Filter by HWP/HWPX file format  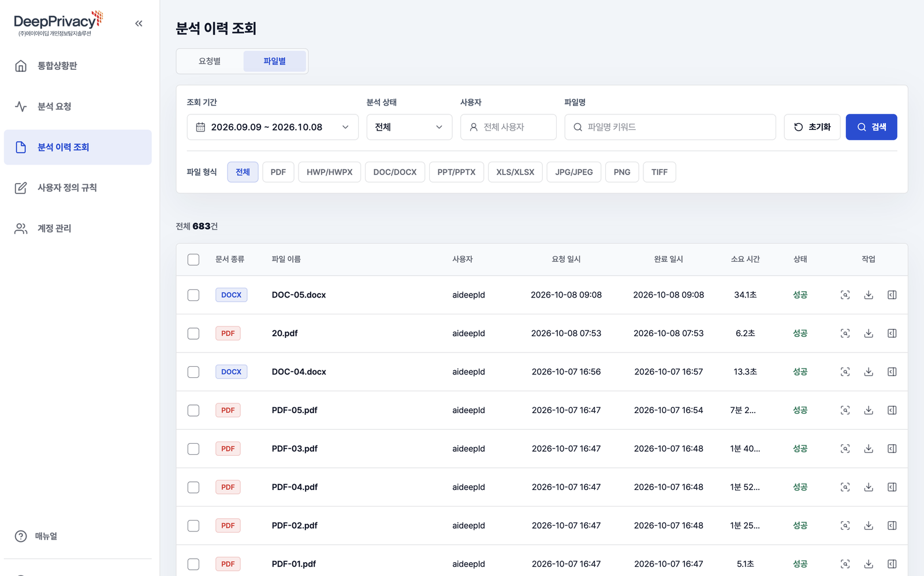pyautogui.click(x=330, y=172)
